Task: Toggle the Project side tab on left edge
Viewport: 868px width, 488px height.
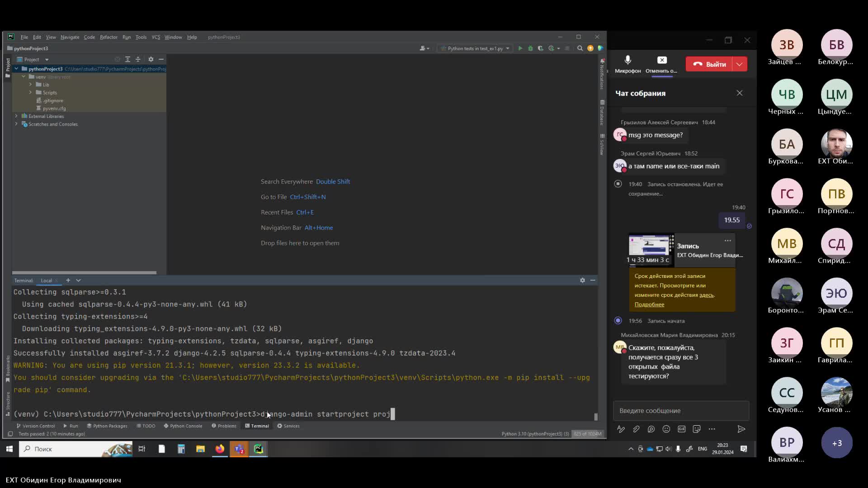Action: (x=7, y=68)
